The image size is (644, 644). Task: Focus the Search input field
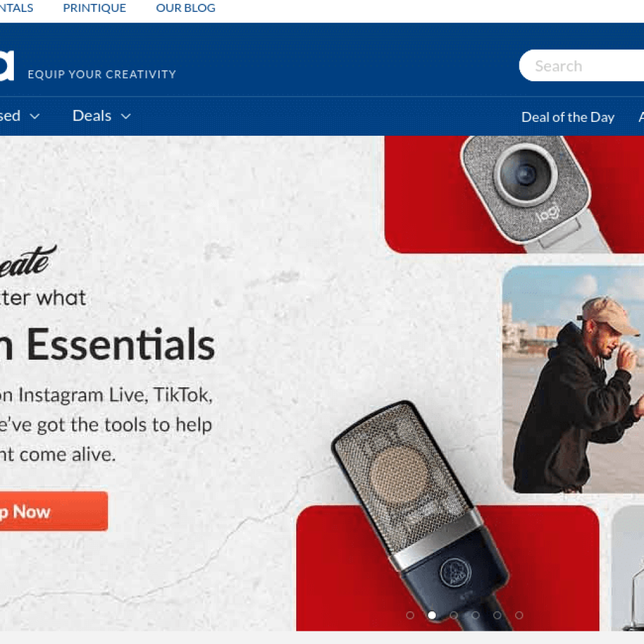(582, 65)
